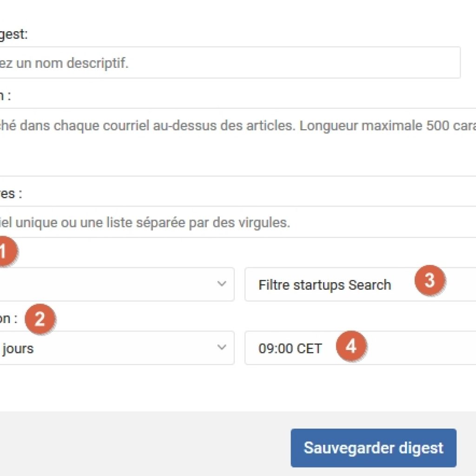Open the Filtre startups Search selector
Viewport: 476px width, 476px height.
(x=360, y=284)
